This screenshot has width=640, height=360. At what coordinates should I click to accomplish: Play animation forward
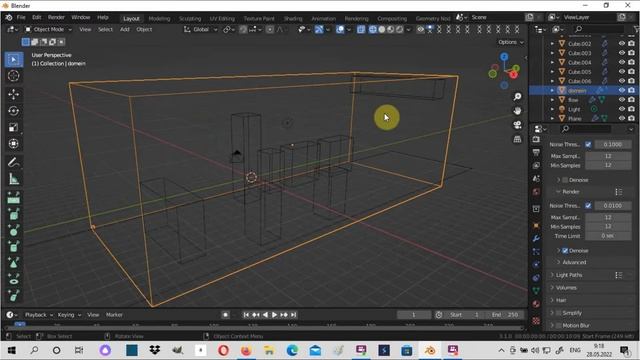tap(274, 315)
